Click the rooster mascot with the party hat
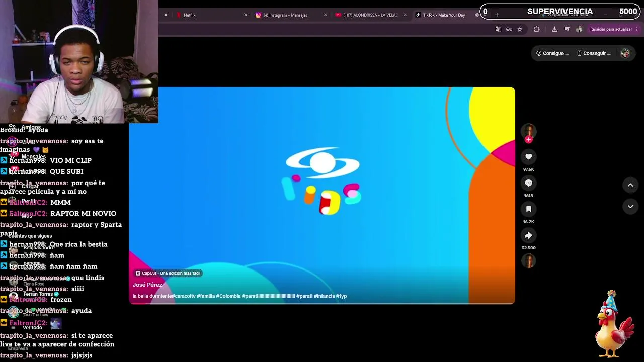The height and width of the screenshot is (362, 644). coord(613,324)
